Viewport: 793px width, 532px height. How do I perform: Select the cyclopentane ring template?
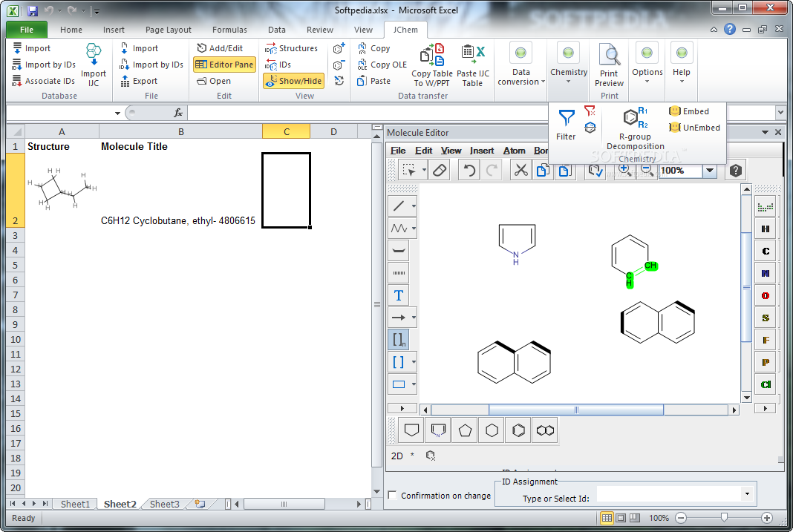pos(465,430)
